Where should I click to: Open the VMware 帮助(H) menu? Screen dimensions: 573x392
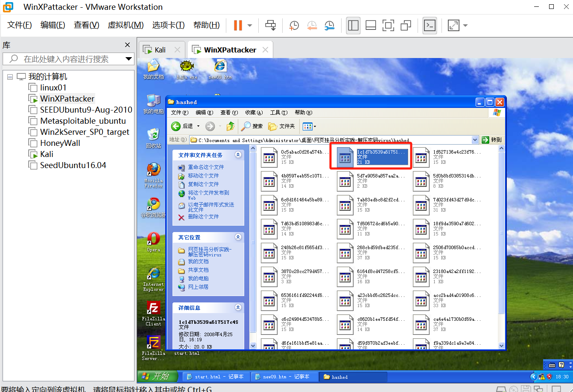[206, 25]
